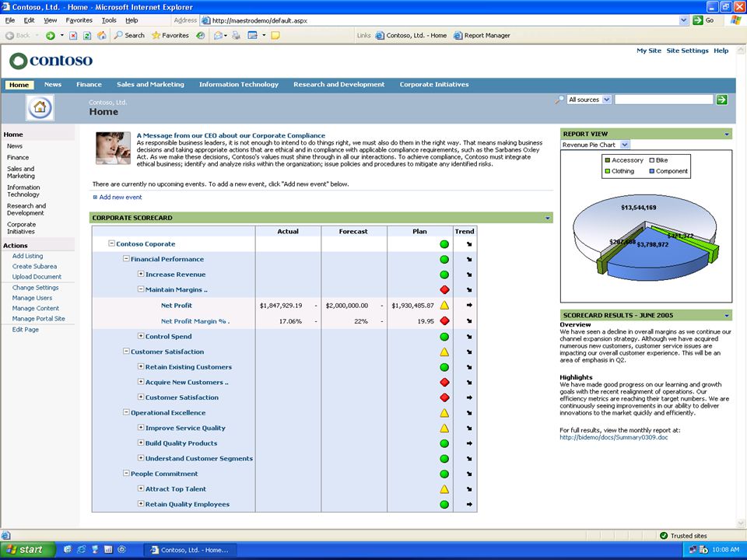The height and width of the screenshot is (560, 747).
Task: Open the Scorecard Results web part menu arrow
Action: point(727,315)
